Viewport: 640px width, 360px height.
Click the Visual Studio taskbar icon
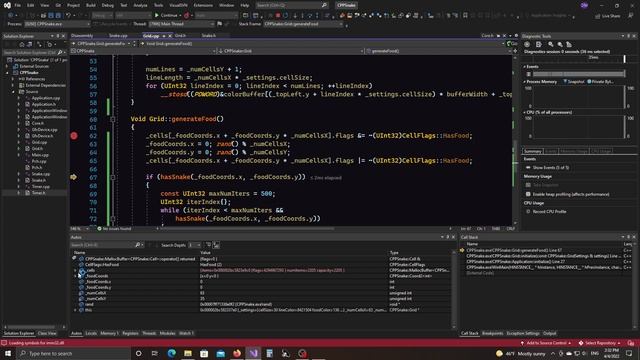pos(253,353)
